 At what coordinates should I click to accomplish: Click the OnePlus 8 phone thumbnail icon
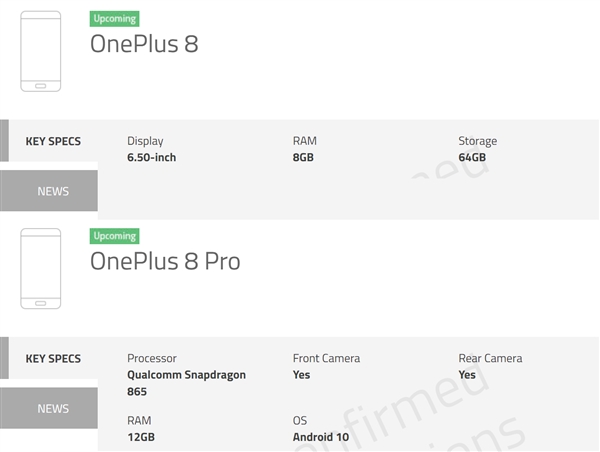40,51
